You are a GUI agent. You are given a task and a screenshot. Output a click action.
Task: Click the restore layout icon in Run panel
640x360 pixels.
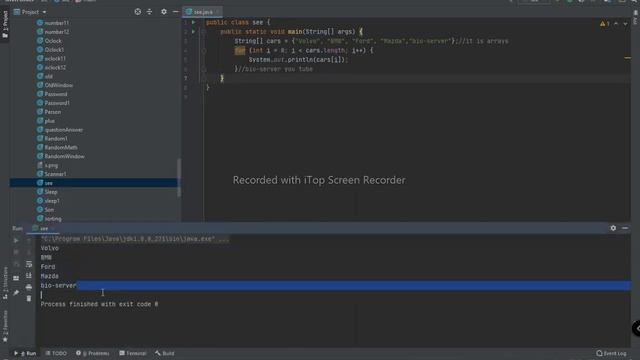click(x=16, y=278)
